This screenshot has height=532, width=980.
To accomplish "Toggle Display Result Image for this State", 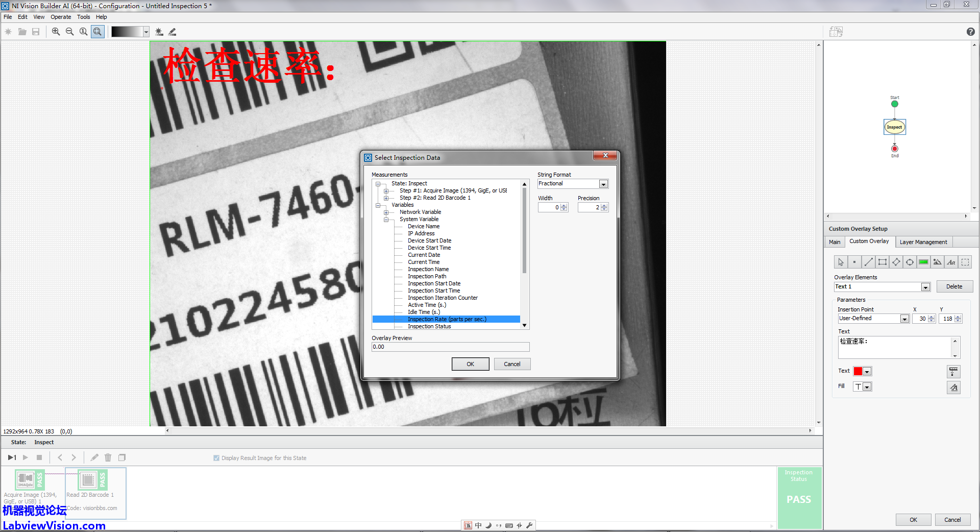I will [216, 458].
